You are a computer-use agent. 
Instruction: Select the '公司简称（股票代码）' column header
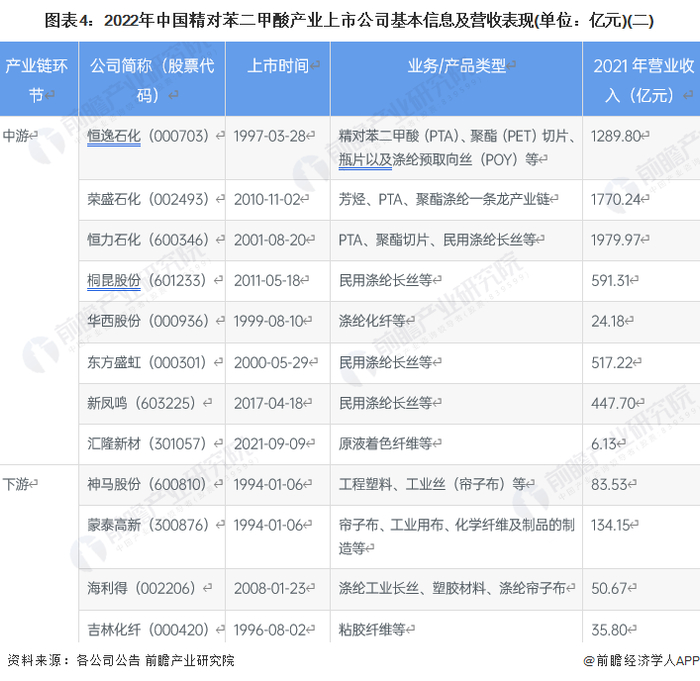click(152, 79)
